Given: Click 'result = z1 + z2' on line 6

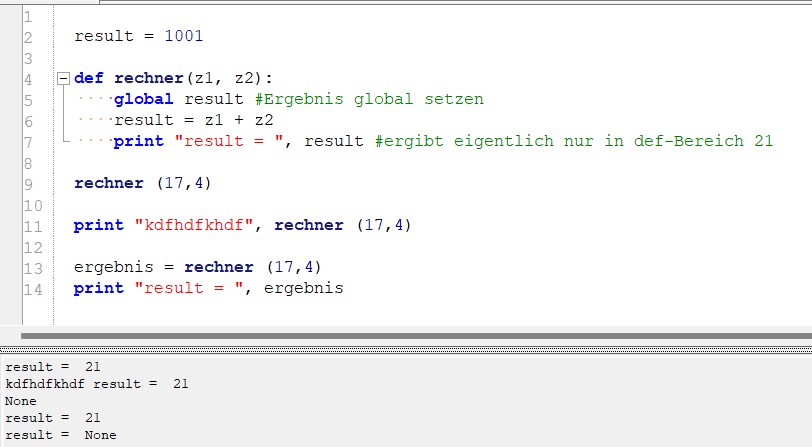Looking at the screenshot, I should (x=194, y=120).
